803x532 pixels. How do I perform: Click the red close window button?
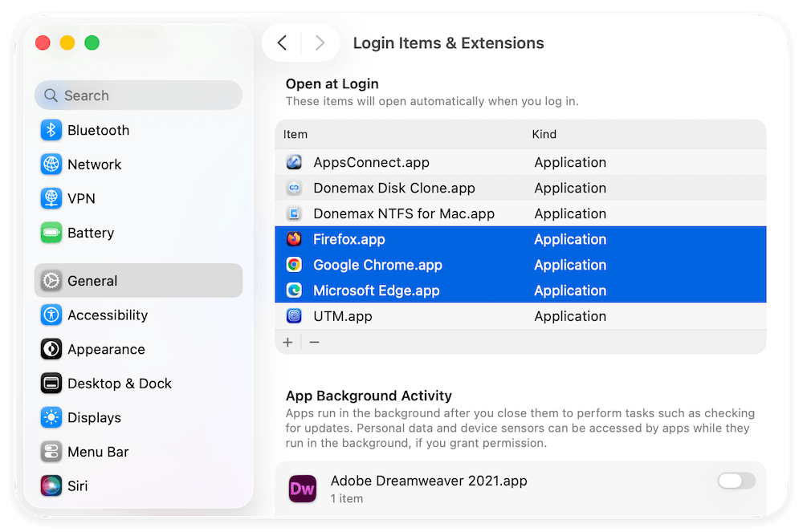43,43
